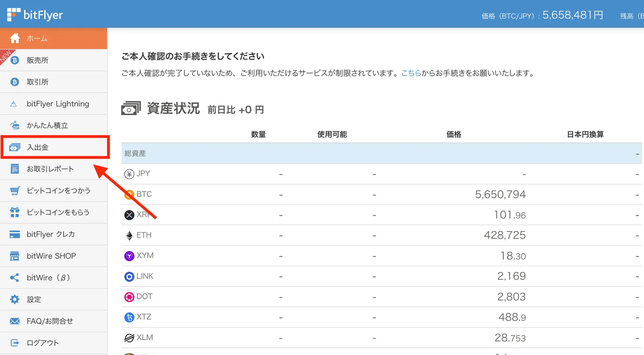Click the 総資産 row label
The height and width of the screenshot is (355, 644).
click(135, 153)
